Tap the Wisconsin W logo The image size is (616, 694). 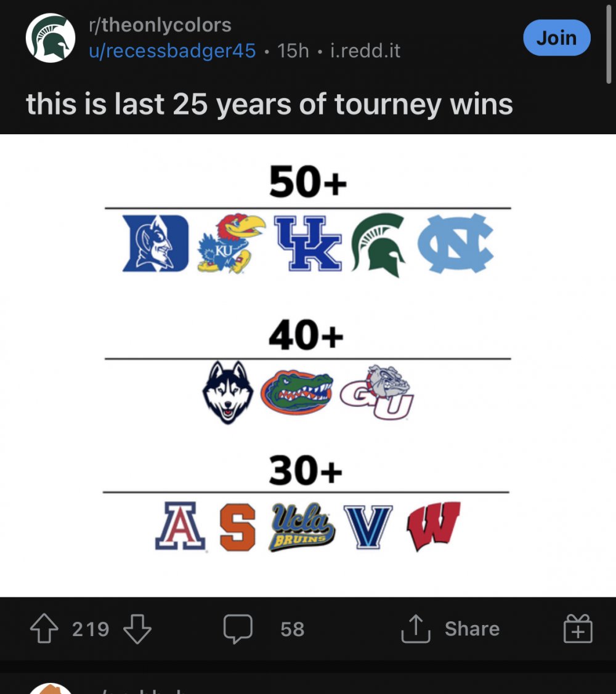coord(434,527)
